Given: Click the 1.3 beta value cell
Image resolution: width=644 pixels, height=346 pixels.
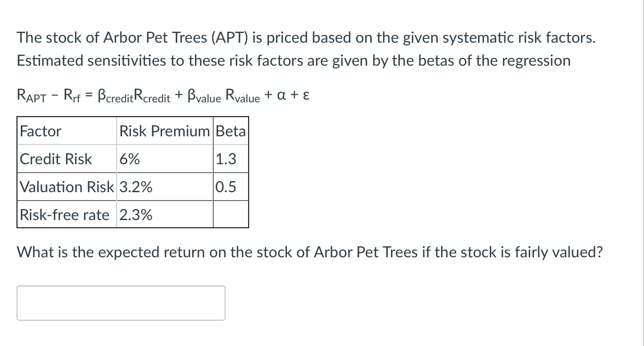Looking at the screenshot, I should (231, 159).
